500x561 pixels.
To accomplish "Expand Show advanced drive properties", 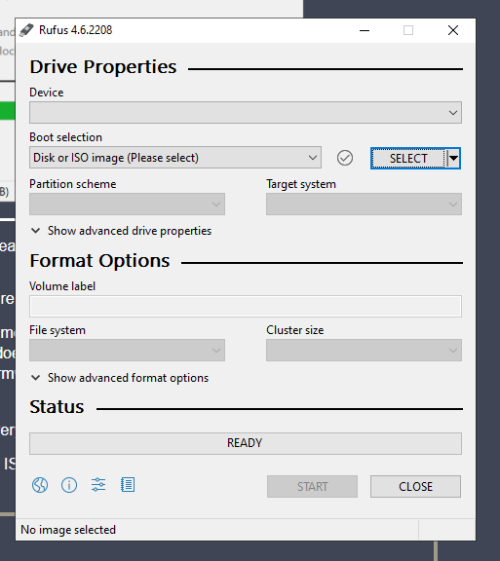I will [121, 231].
